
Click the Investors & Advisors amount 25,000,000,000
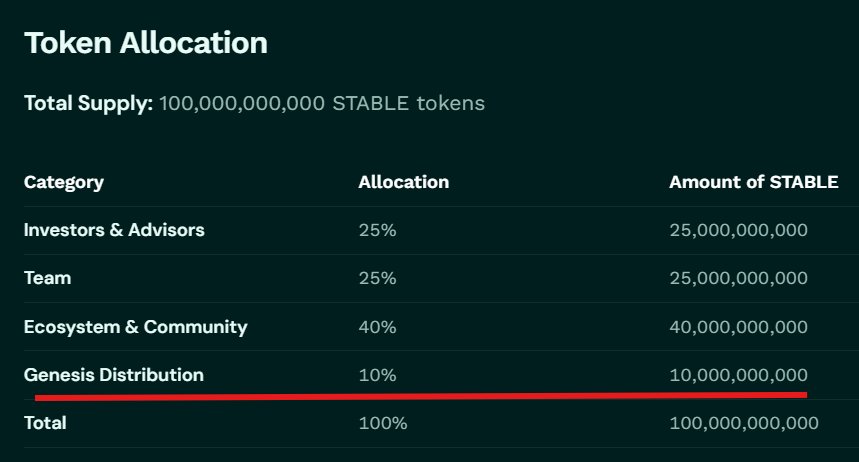click(738, 230)
